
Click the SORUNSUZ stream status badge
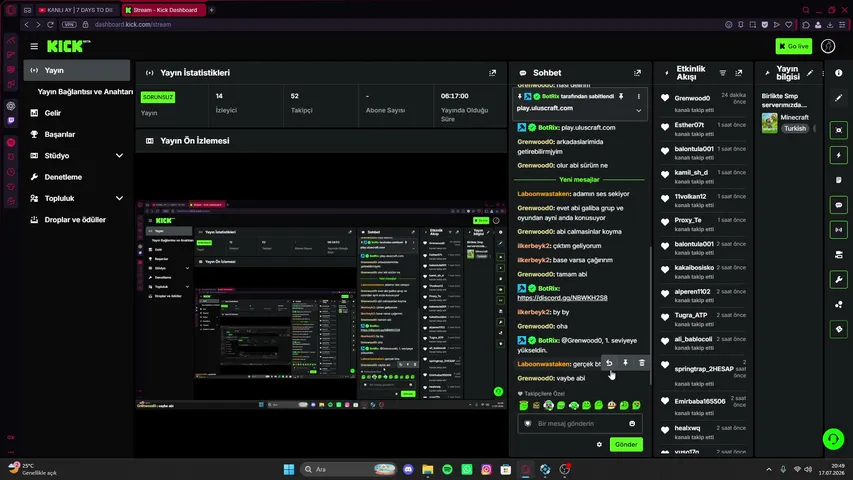point(158,97)
